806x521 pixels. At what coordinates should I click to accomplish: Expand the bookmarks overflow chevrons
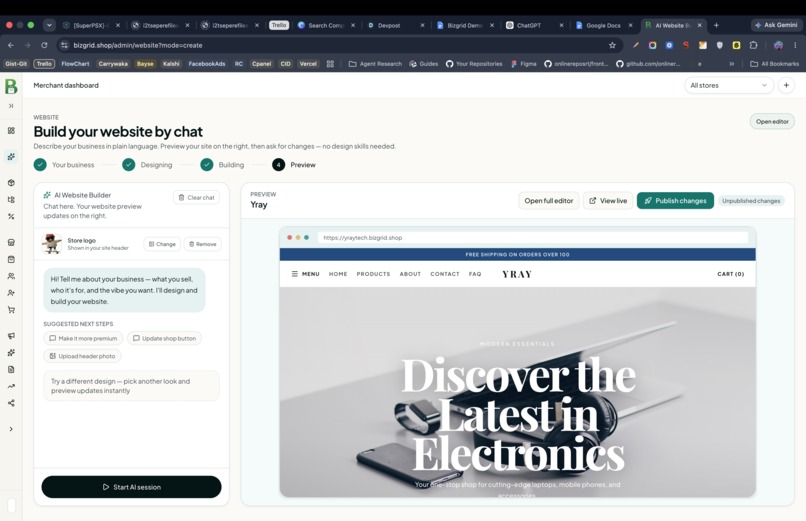tap(731, 64)
